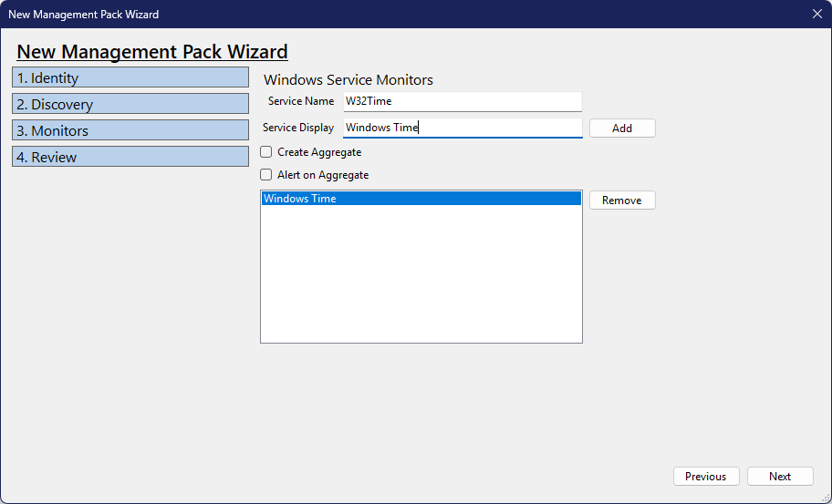Select the 3. Monitors step

tap(130, 130)
